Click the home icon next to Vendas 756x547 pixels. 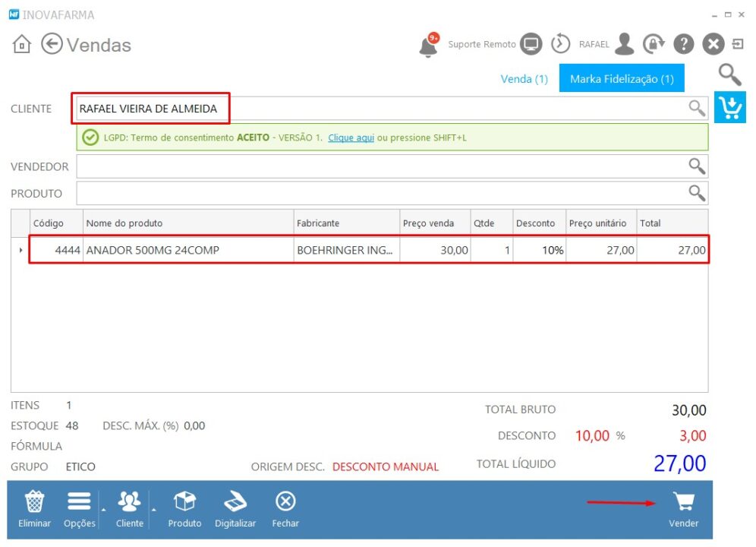(x=22, y=44)
